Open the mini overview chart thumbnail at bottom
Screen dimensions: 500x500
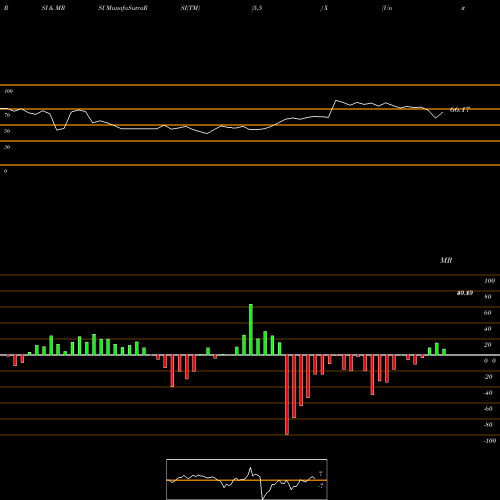tap(247, 479)
